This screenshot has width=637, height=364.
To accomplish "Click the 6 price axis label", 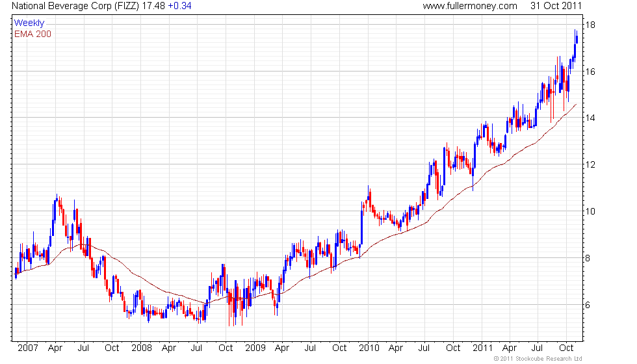I will pos(588,305).
